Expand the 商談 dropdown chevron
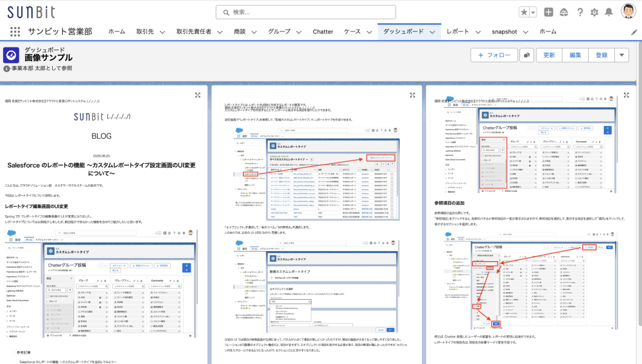 [x=254, y=32]
